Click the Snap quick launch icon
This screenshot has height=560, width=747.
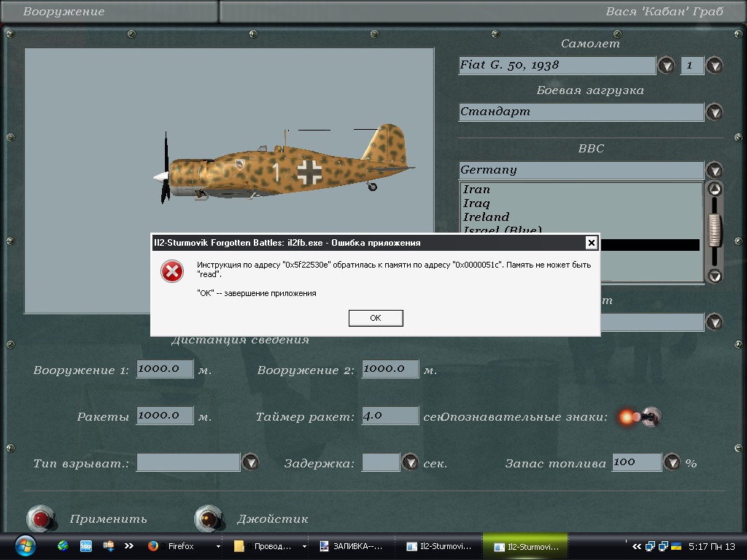86,546
